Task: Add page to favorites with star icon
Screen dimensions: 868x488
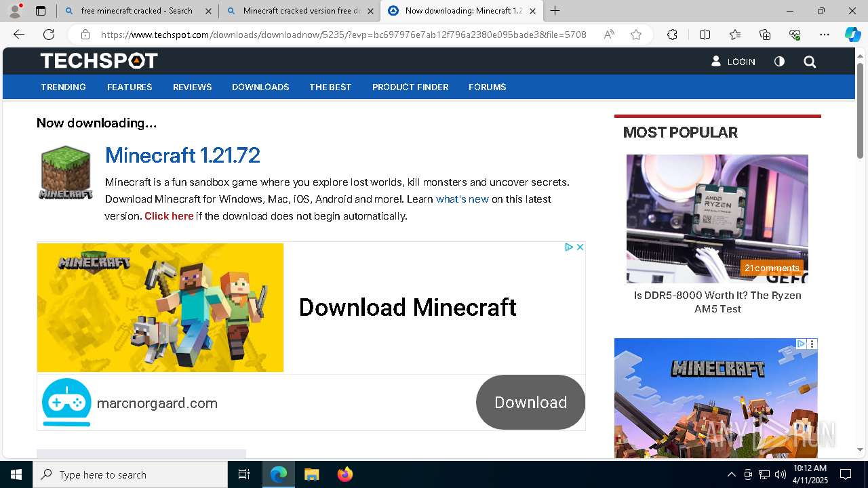Action: (636, 35)
